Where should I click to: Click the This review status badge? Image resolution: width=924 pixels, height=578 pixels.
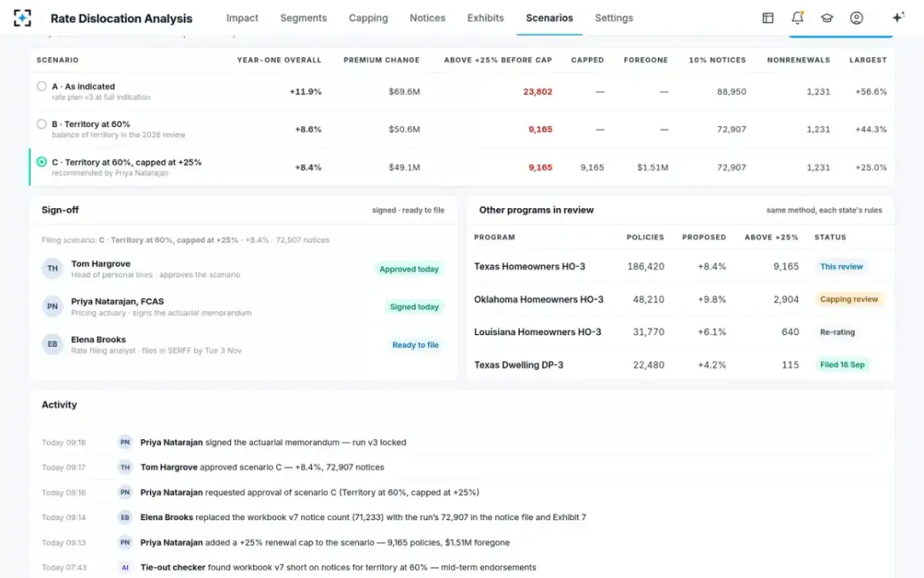pos(842,267)
